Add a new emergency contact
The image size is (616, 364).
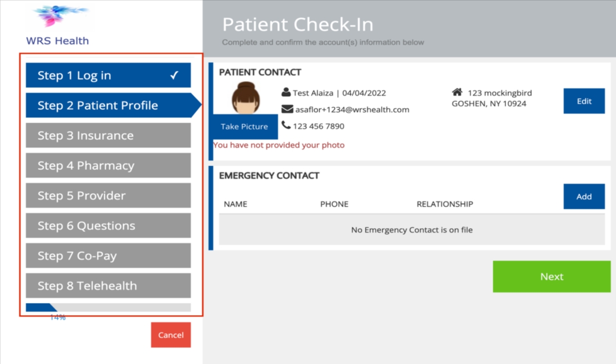583,196
